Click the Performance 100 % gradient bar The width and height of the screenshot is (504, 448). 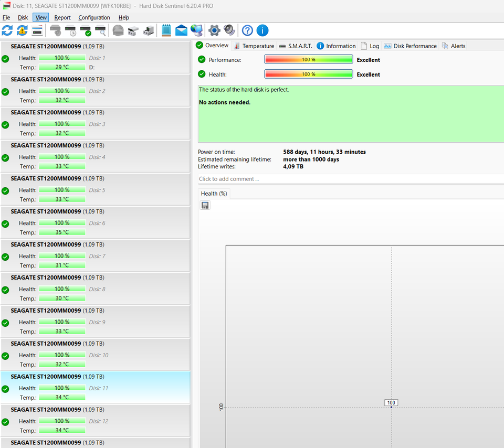(309, 59)
